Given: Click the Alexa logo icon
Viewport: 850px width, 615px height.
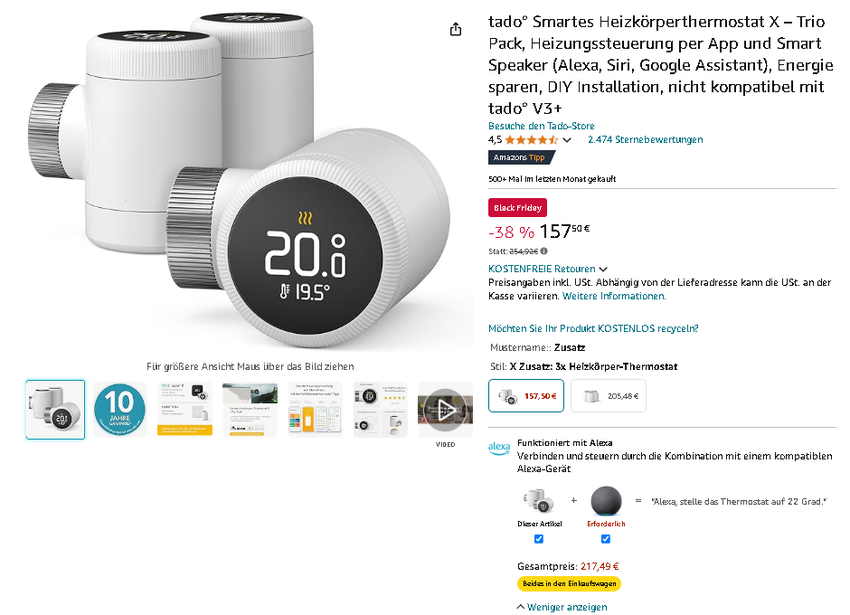Looking at the screenshot, I should [x=499, y=448].
